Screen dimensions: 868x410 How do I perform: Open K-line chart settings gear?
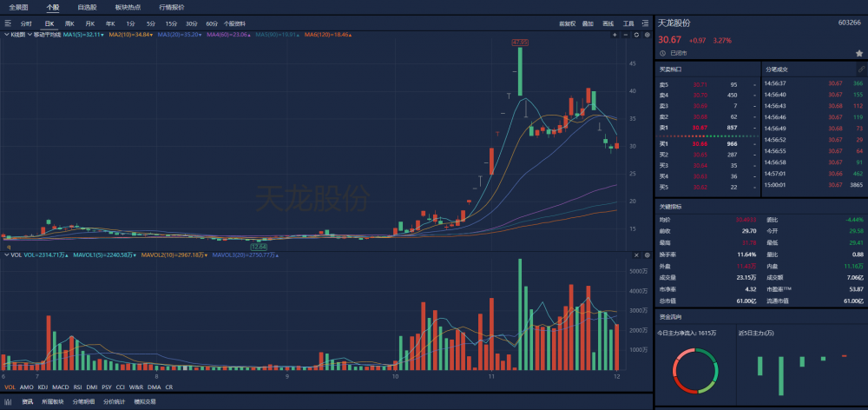647,35
